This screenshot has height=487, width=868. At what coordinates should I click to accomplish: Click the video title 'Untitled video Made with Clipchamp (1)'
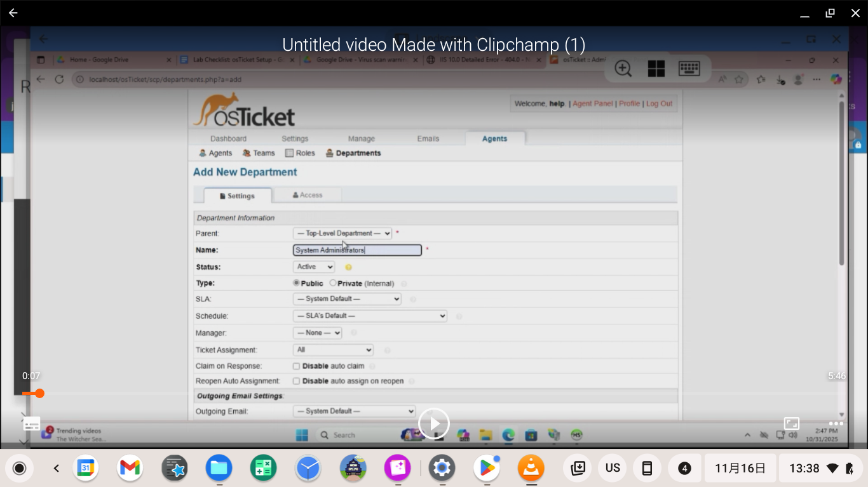coord(433,44)
